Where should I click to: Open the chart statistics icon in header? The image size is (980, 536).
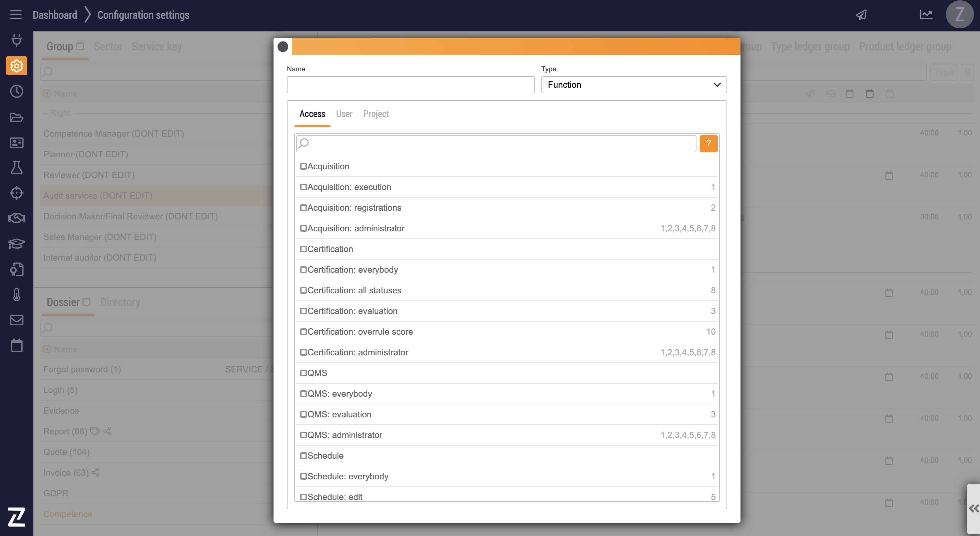pos(926,15)
